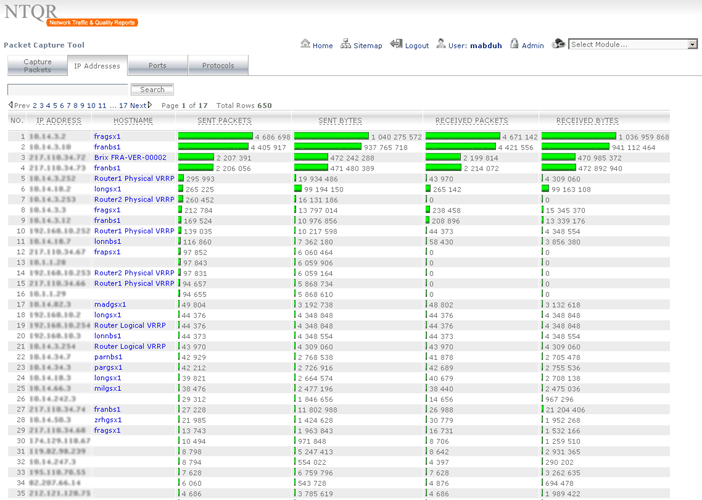Click the Admin padlock icon
Image resolution: width=702 pixels, height=500 pixels.
(514, 44)
